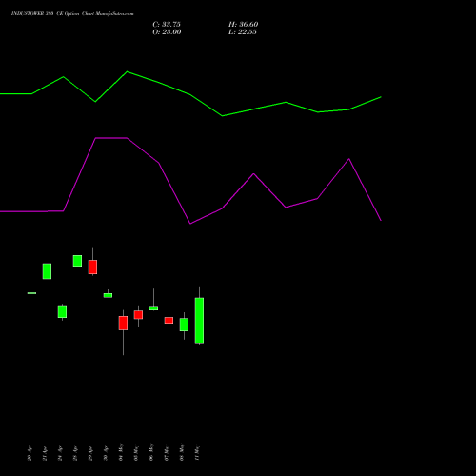Screen dimensions: 476x476
Task: Select the small red 07 May candlestick
Action: (169, 321)
